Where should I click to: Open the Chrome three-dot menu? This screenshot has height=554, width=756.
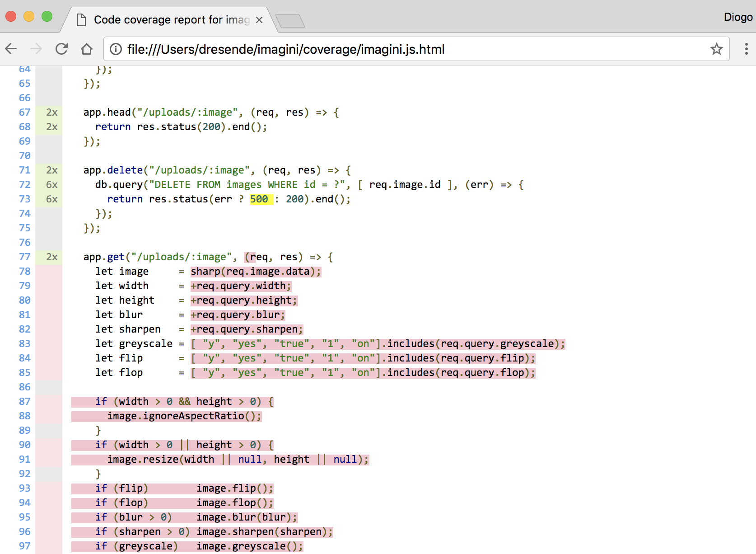tap(746, 49)
